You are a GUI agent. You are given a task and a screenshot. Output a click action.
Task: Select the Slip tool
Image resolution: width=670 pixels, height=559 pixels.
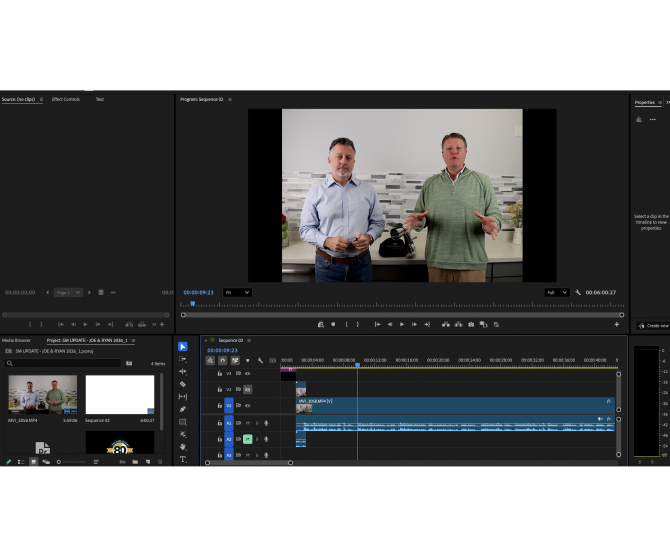tap(183, 397)
